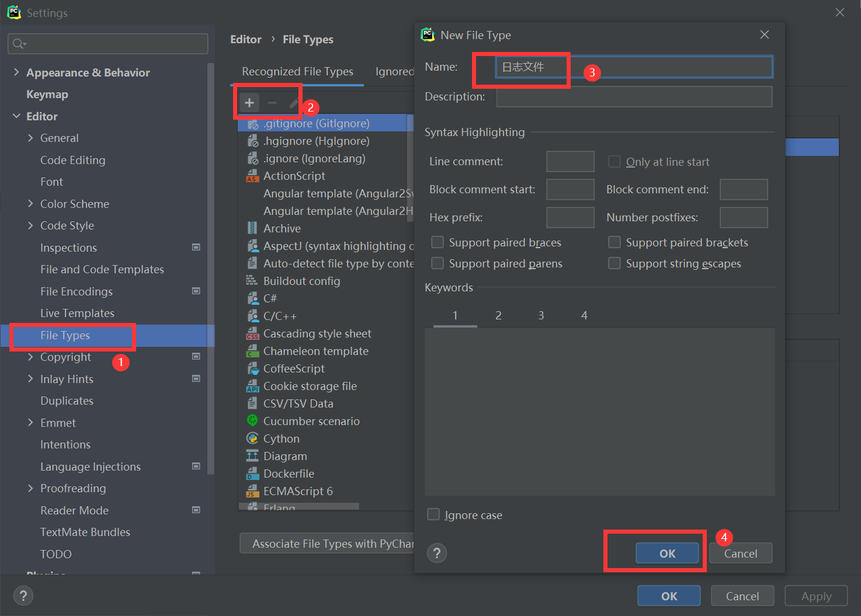Screen dimensions: 861x616
Task: Click the plus icon to add a file type
Action: [249, 102]
